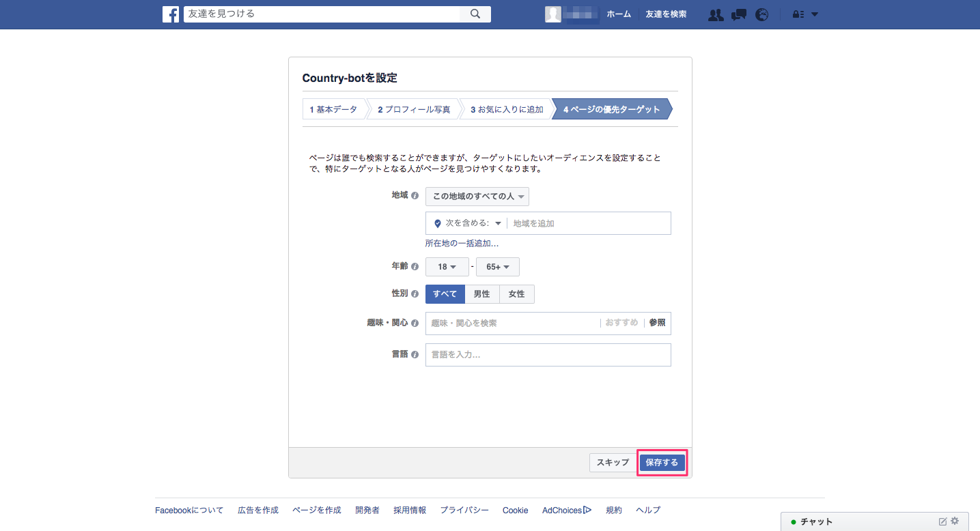The image size is (980, 531).
Task: Go to step 1 基本データ tab
Action: 334,109
